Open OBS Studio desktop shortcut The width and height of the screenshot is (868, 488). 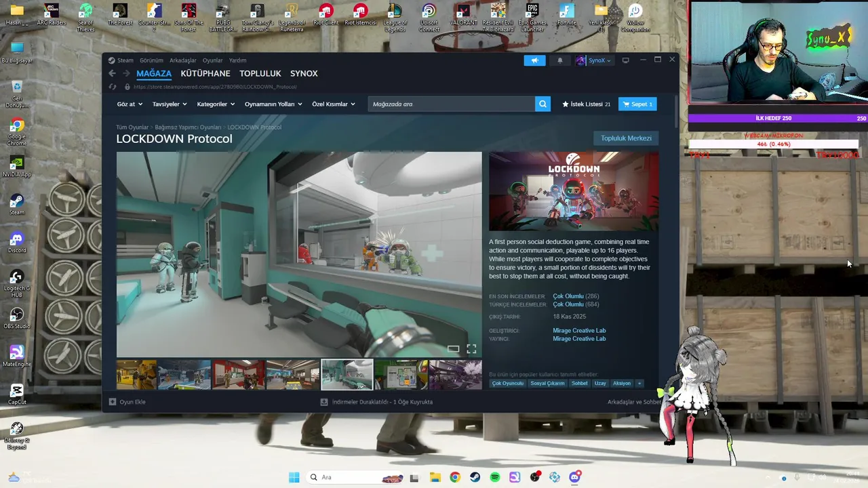[17, 319]
